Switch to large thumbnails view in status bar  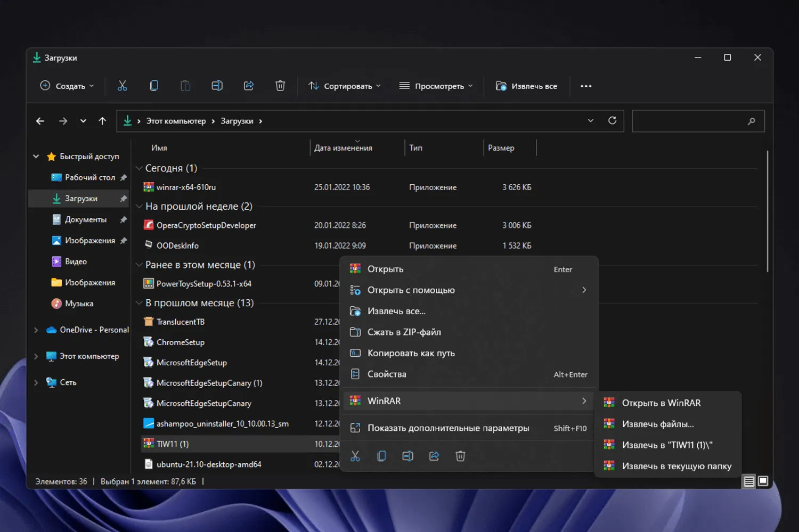763,481
